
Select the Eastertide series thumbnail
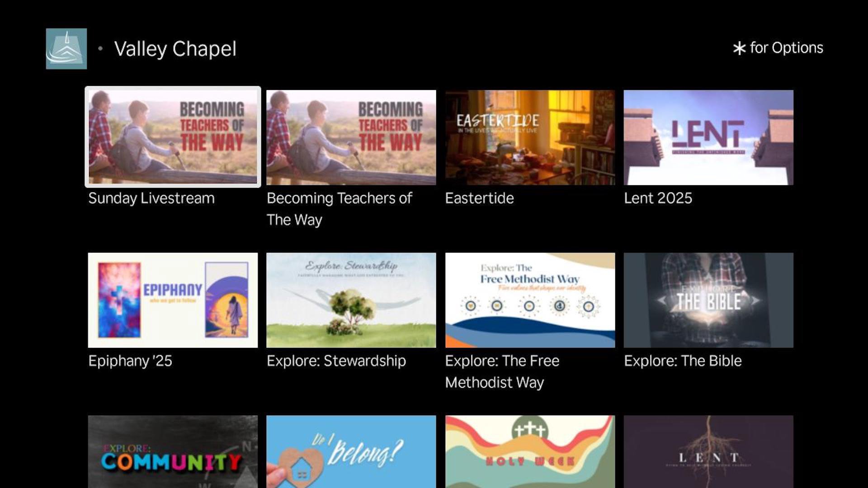tap(530, 137)
